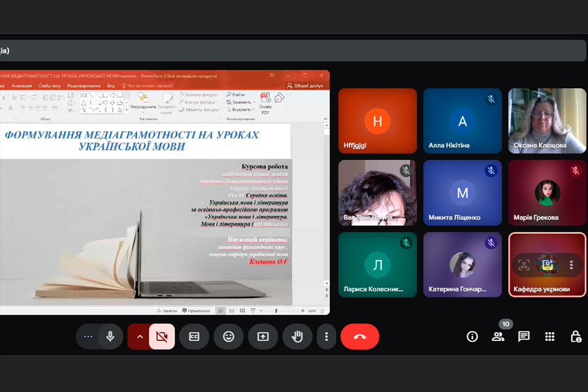Turn the camera back on in Meet
This screenshot has height=392, width=588.
pos(161,336)
